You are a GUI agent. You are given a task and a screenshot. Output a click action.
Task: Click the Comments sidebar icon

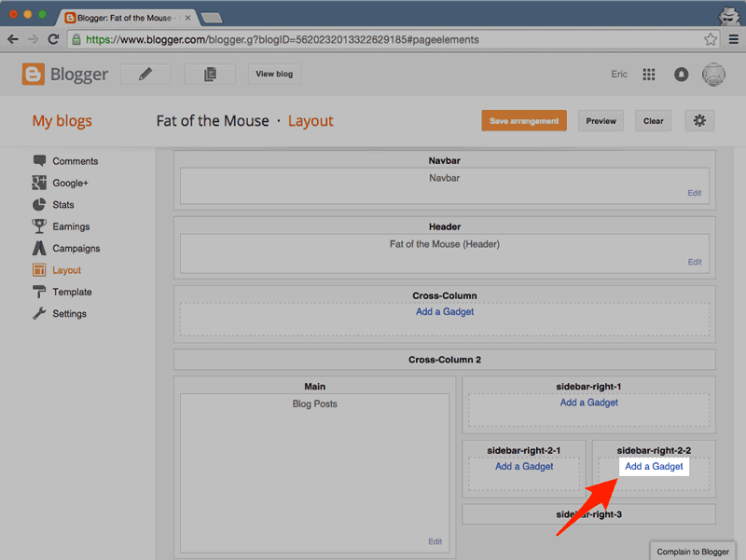pyautogui.click(x=39, y=160)
